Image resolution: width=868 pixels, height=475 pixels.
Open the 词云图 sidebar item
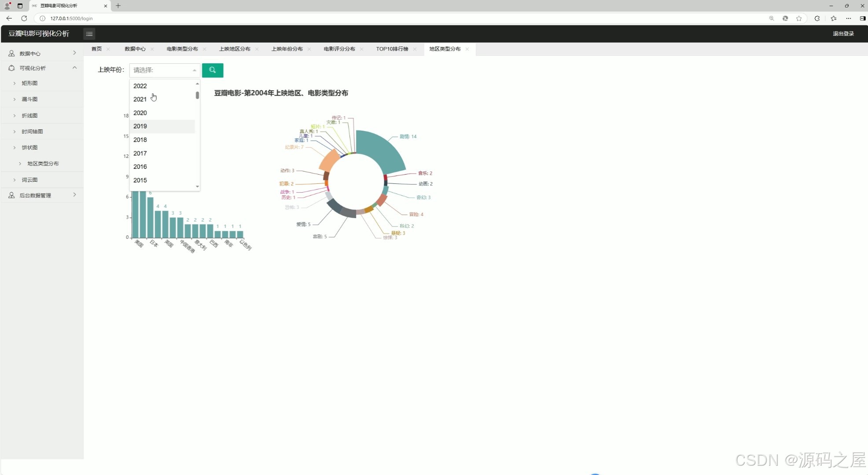point(29,180)
